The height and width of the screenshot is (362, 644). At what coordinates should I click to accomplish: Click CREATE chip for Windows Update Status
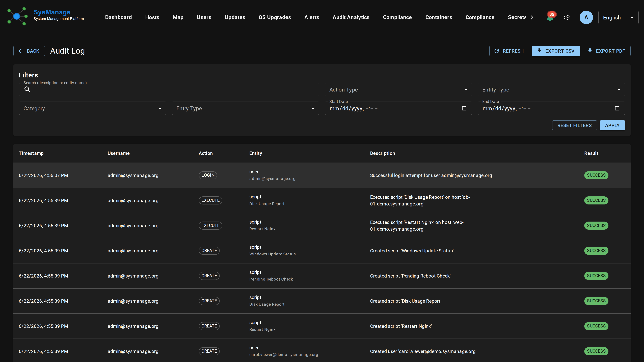209,251
